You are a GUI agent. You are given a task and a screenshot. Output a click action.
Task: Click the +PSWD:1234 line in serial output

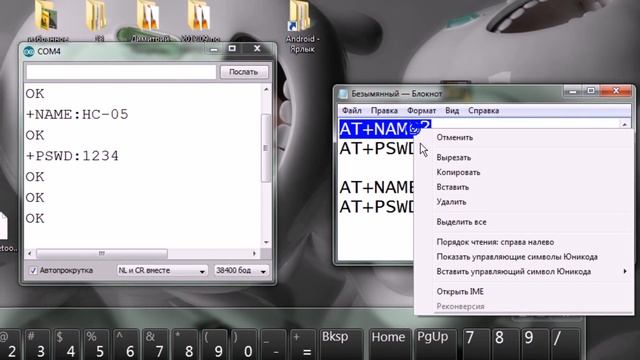point(72,156)
